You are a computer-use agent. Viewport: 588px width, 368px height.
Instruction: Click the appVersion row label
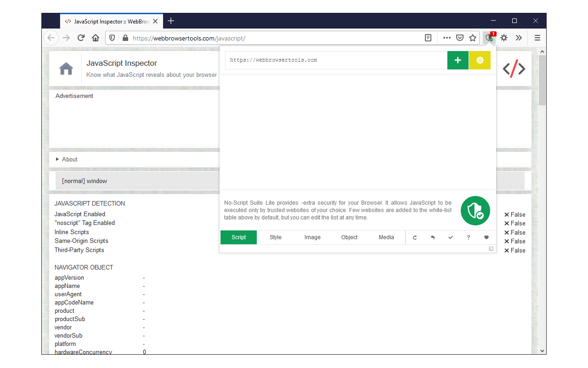point(69,277)
